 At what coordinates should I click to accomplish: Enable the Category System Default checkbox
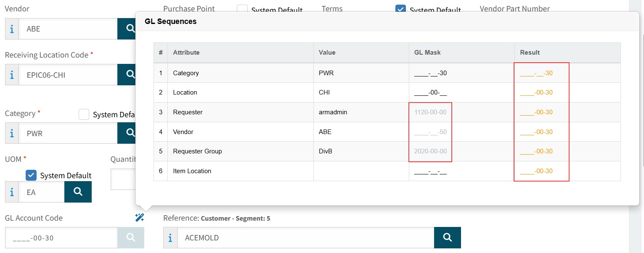pos(84,114)
